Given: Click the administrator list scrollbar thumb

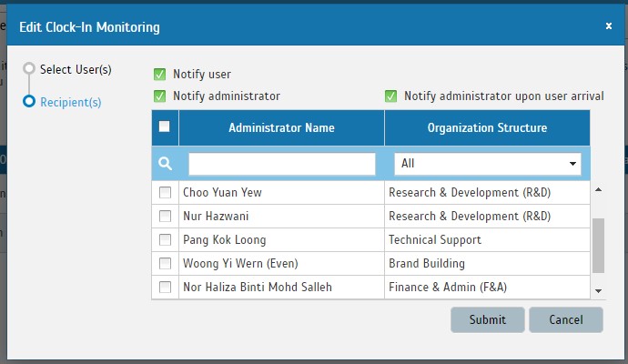Looking at the screenshot, I should pos(598,246).
